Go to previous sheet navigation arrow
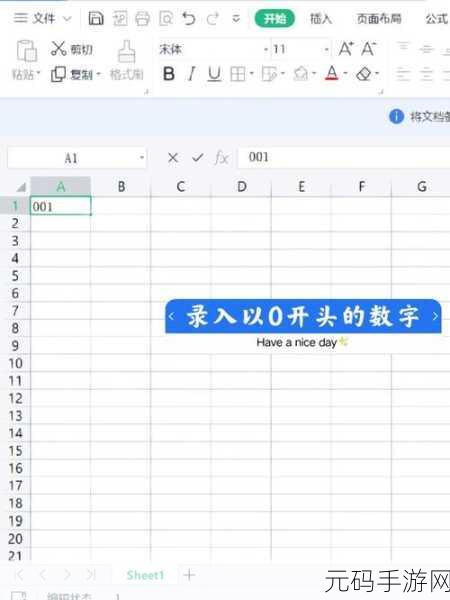The width and height of the screenshot is (450, 600). coord(43,575)
